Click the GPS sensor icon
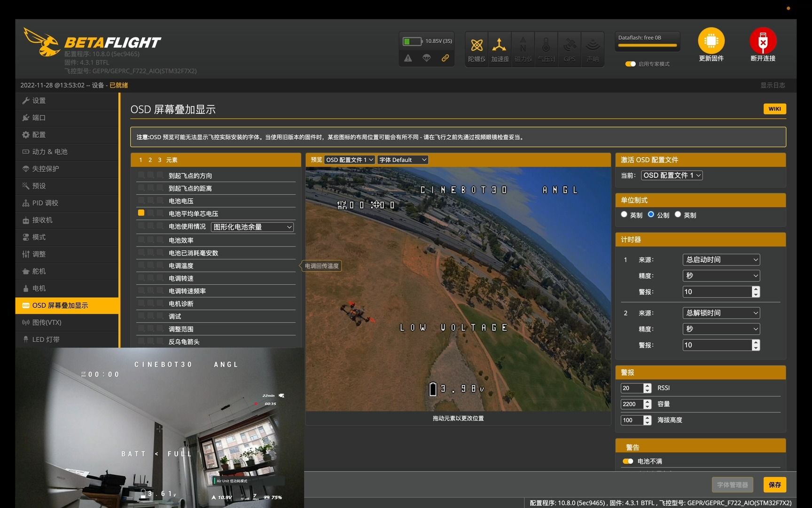 pyautogui.click(x=570, y=45)
